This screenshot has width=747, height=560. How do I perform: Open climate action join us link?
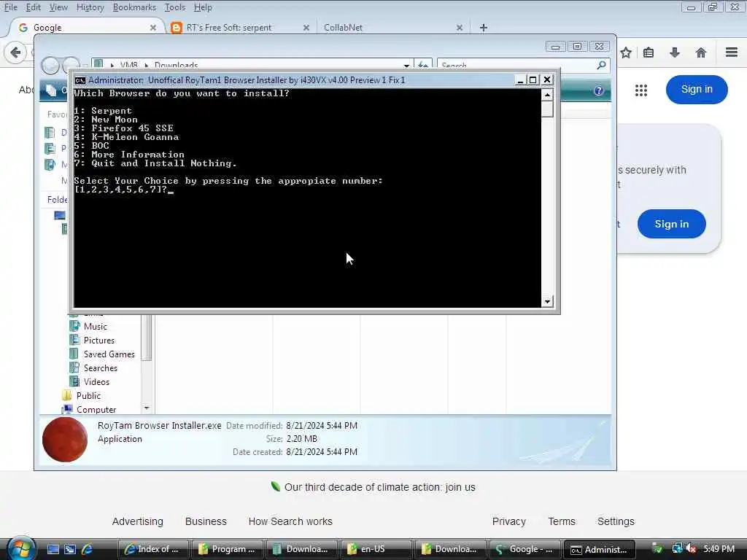pos(379,487)
